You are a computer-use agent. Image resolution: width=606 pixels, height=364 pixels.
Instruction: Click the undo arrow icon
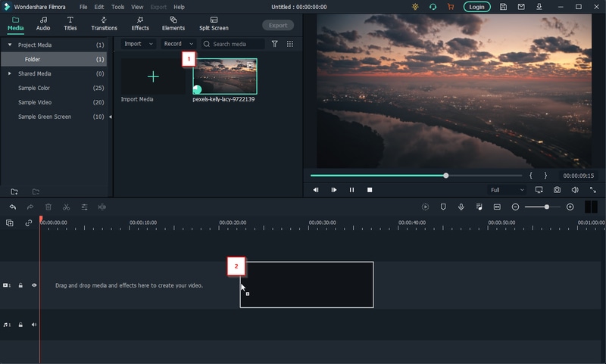coord(13,207)
